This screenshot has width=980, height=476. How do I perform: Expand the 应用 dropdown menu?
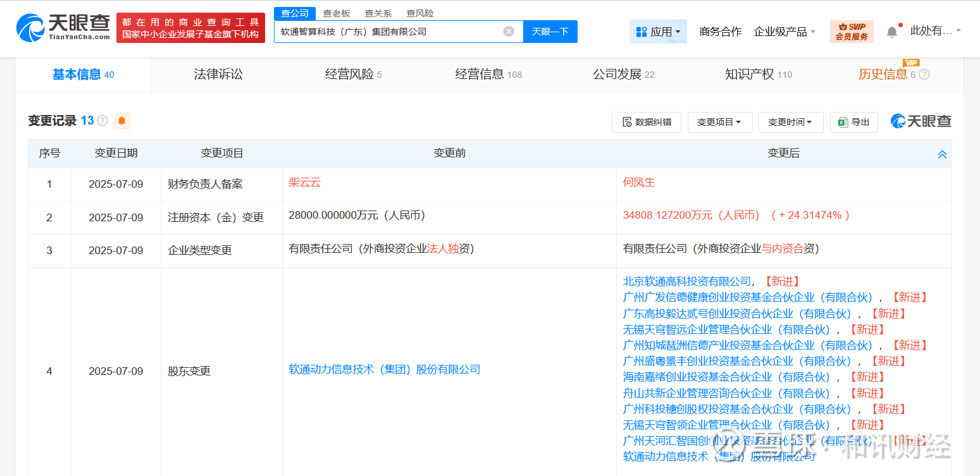point(658,32)
